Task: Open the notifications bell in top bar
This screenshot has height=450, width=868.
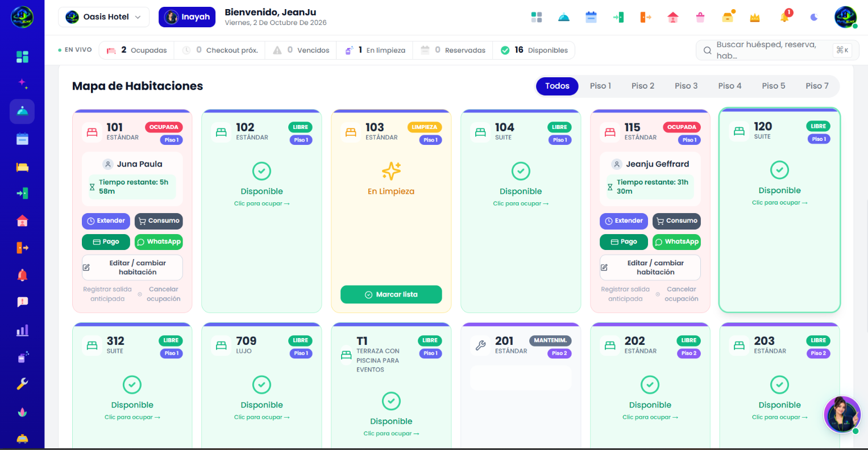Action: point(784,17)
